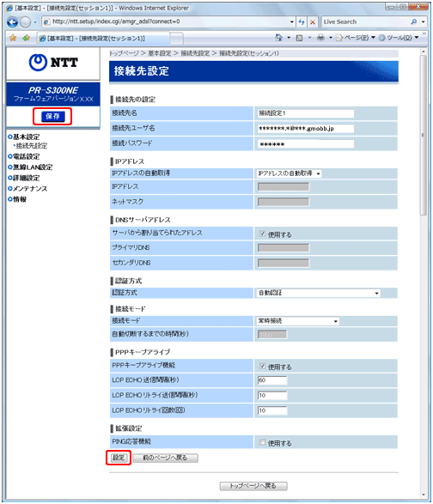Open the IPアドレスの自動取得 dropdown
The height and width of the screenshot is (504, 433).
point(290,173)
